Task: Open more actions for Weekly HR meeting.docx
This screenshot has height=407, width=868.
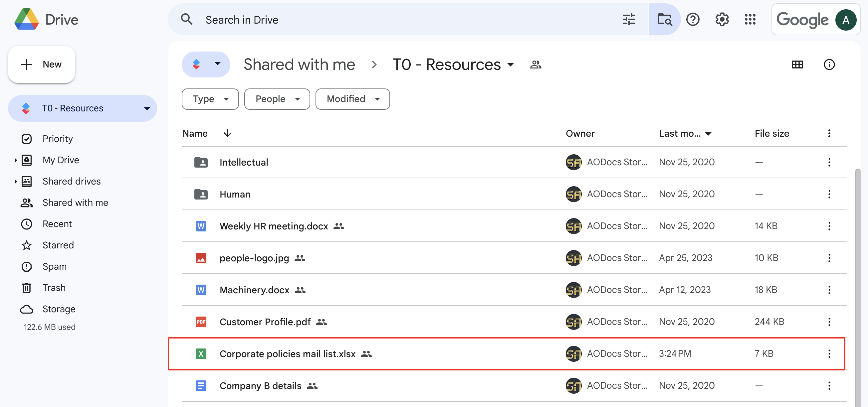Action: point(829,226)
